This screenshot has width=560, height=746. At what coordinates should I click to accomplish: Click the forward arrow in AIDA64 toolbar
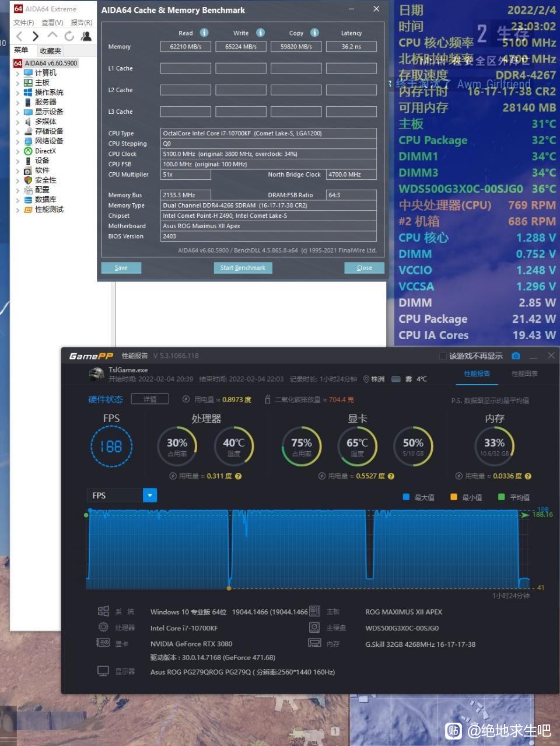click(x=36, y=36)
